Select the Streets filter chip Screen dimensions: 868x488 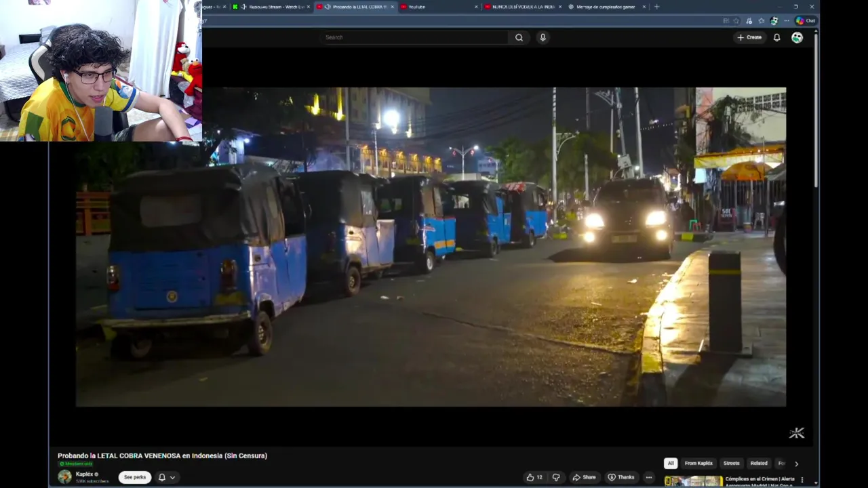(x=731, y=464)
